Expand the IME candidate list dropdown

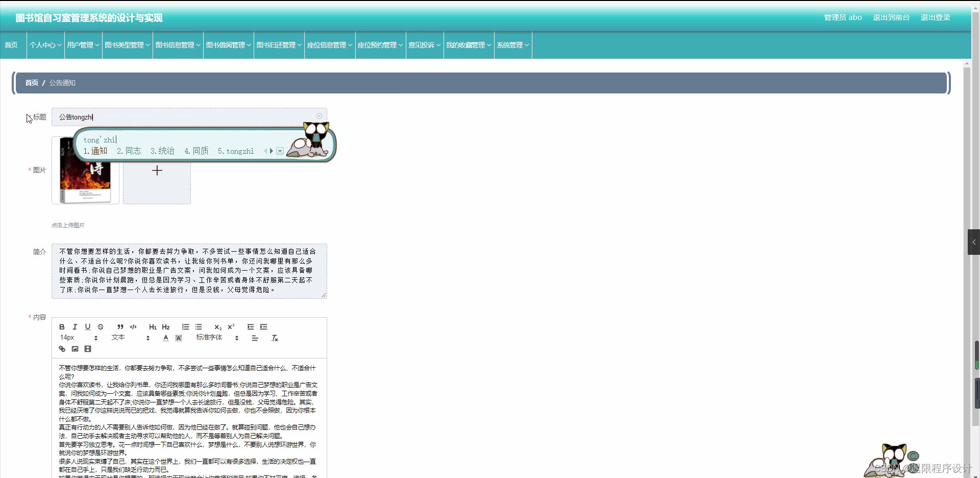280,151
